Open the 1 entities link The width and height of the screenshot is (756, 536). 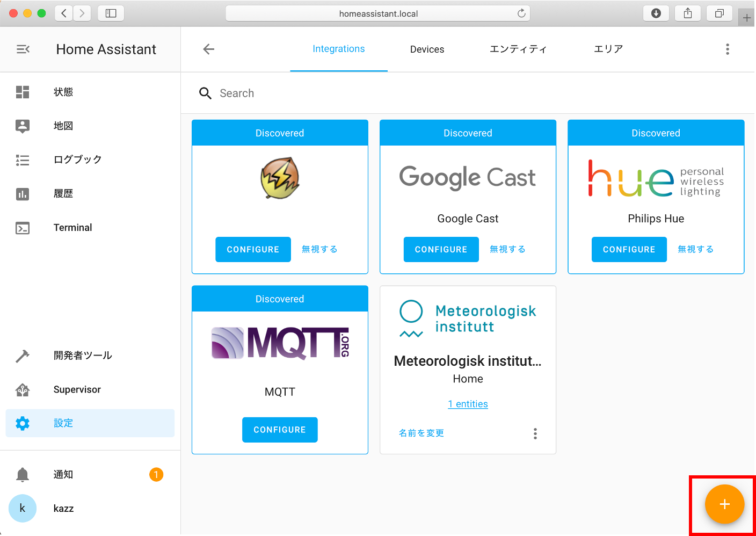[468, 404]
